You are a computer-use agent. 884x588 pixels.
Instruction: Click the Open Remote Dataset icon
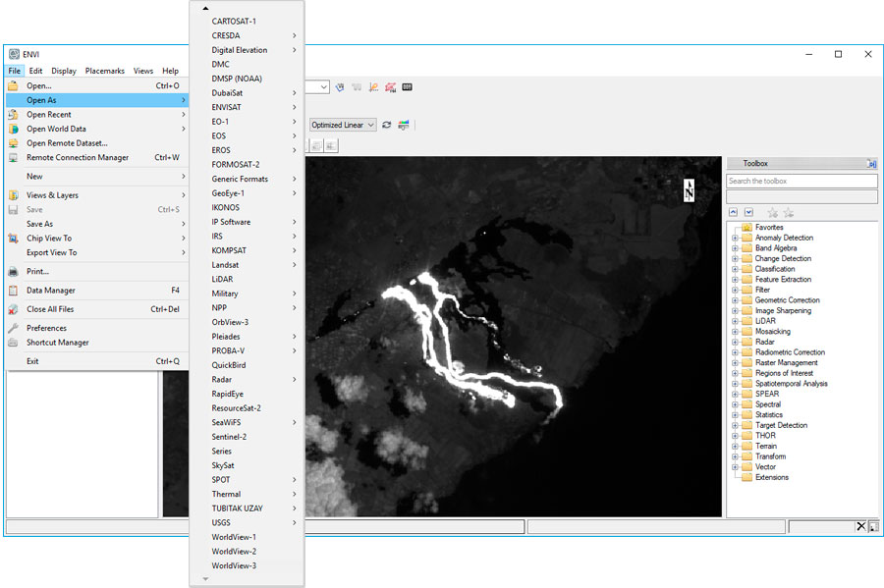[13, 143]
